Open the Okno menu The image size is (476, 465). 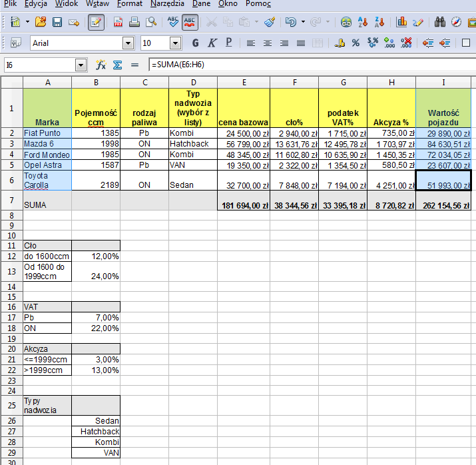(228, 3)
